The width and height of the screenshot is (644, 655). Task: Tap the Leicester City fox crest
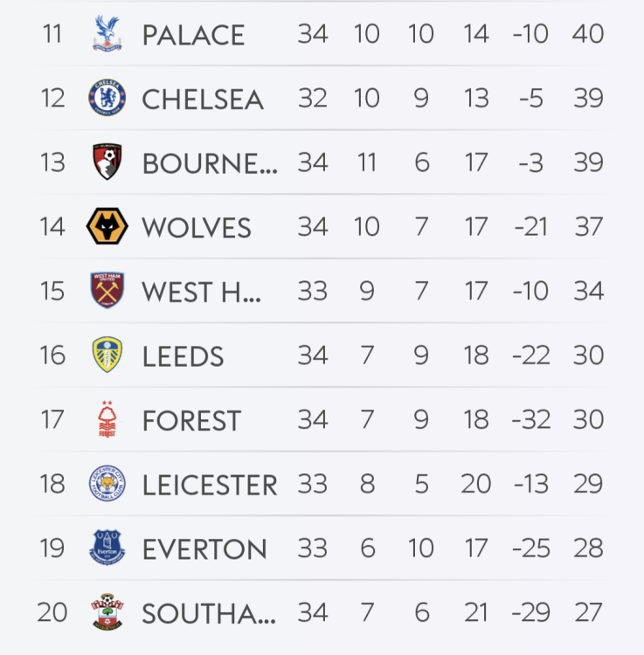tap(107, 484)
